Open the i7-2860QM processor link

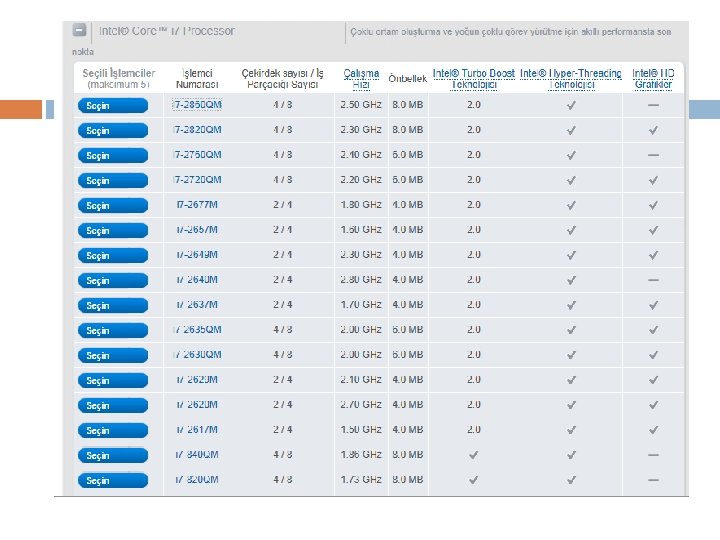197,105
